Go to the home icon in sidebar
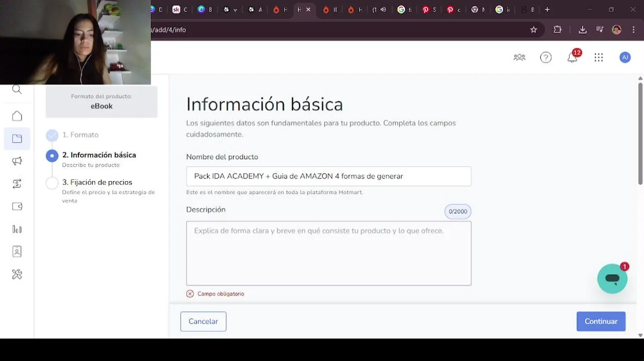The height and width of the screenshot is (361, 644). (17, 116)
